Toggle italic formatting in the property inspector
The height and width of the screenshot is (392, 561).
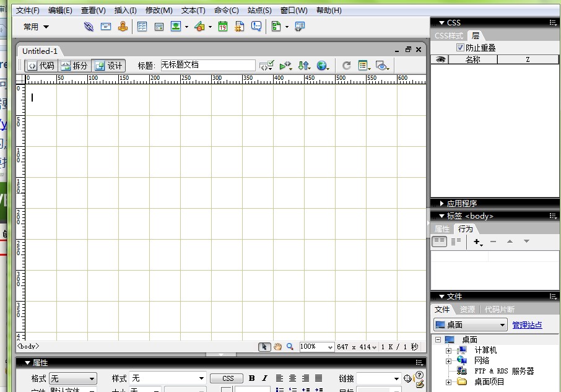tap(264, 378)
